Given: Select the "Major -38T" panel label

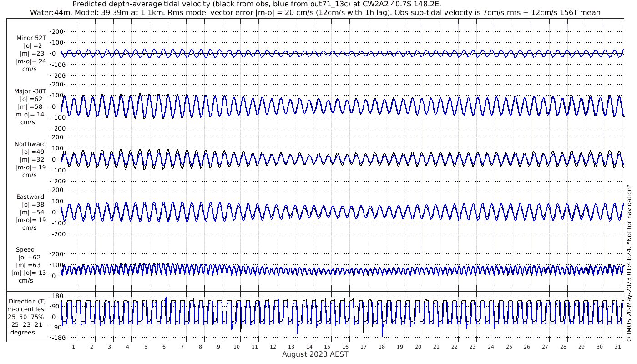Looking at the screenshot, I should [30, 91].
